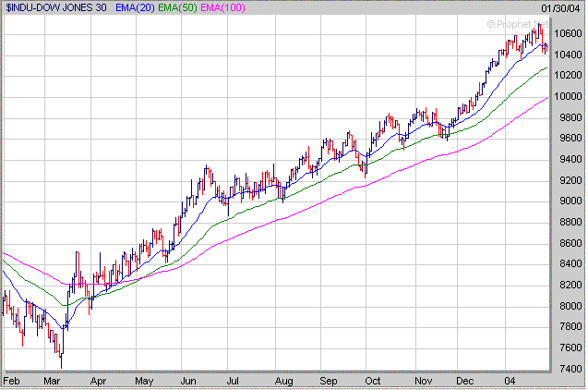Click the 9200 price axis label

pyautogui.click(x=570, y=180)
